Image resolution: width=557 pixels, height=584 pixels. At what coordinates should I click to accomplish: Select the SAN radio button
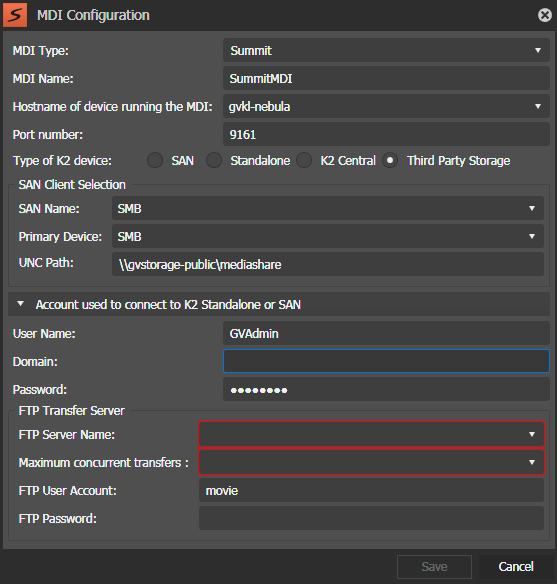coord(155,161)
